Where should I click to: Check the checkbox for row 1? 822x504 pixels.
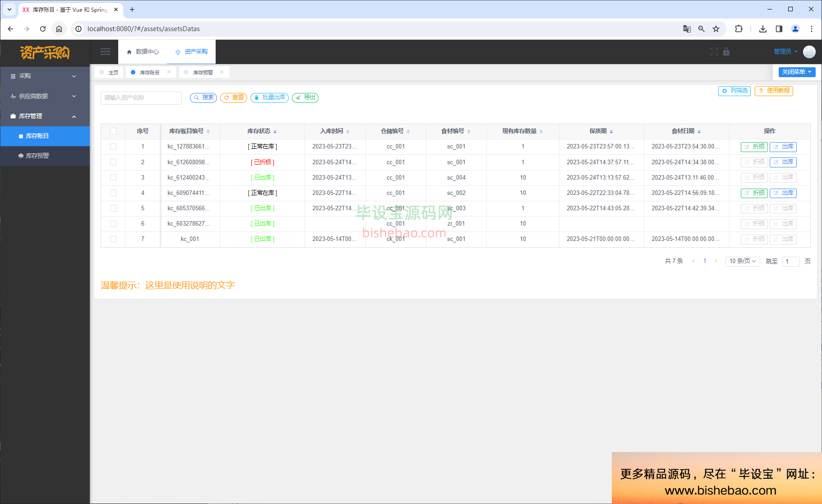(113, 147)
